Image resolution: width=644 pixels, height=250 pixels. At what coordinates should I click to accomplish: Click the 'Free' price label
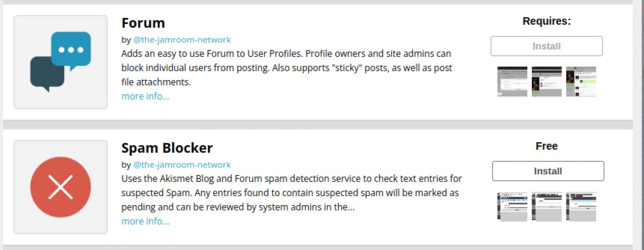pyautogui.click(x=546, y=146)
